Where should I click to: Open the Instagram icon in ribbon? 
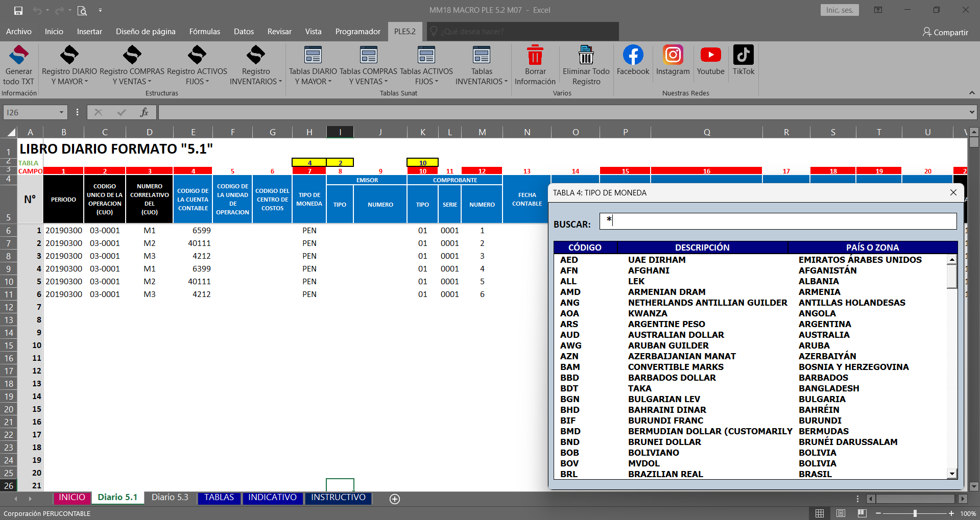click(673, 55)
